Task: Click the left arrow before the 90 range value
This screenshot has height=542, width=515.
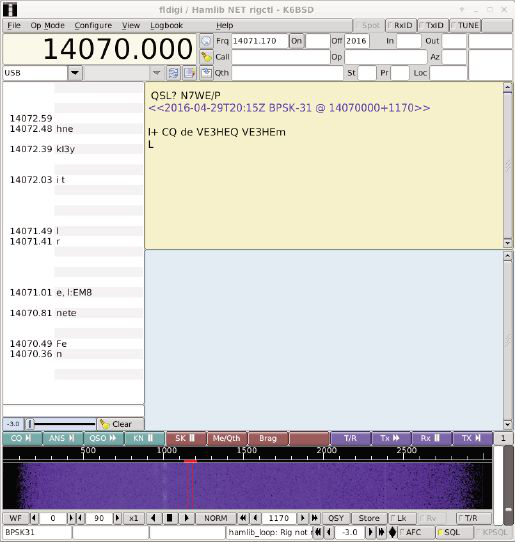Action: pyautogui.click(x=80, y=518)
